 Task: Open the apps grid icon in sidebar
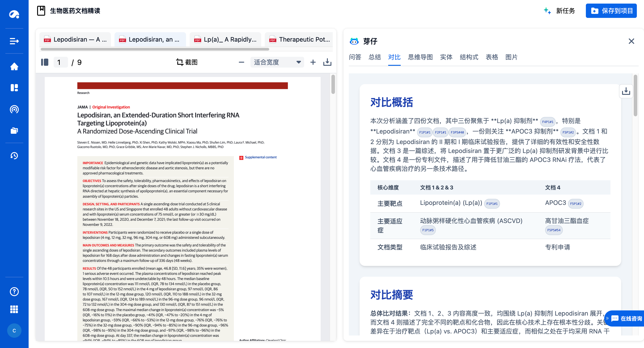(14, 310)
